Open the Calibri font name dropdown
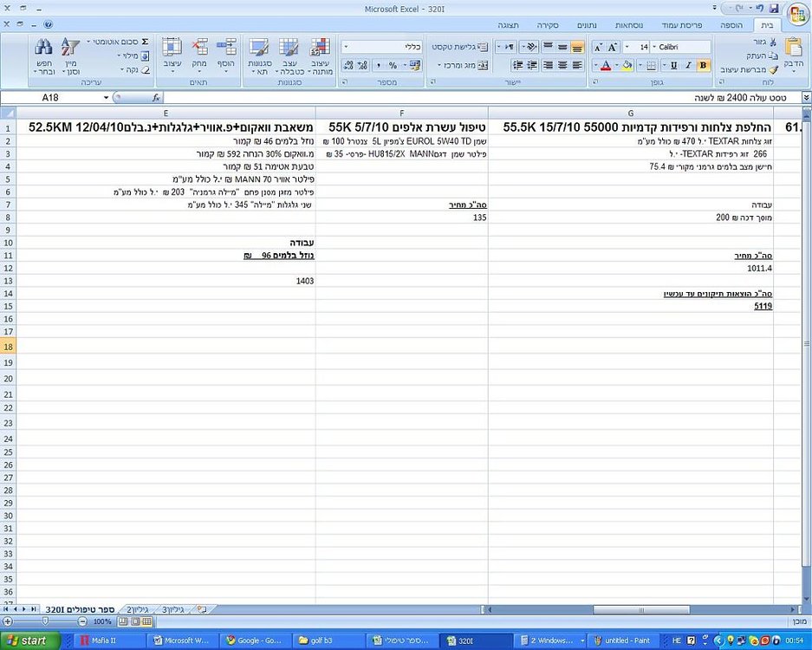 [653, 47]
